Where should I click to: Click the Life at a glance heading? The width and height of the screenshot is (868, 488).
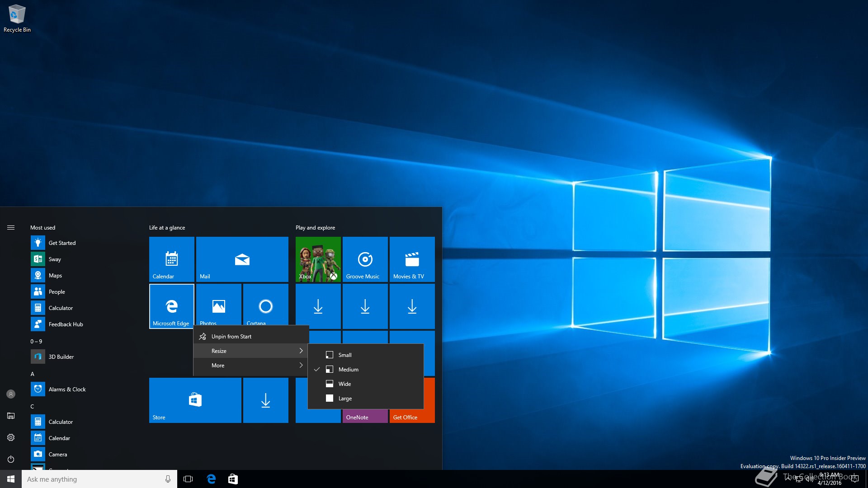(167, 228)
